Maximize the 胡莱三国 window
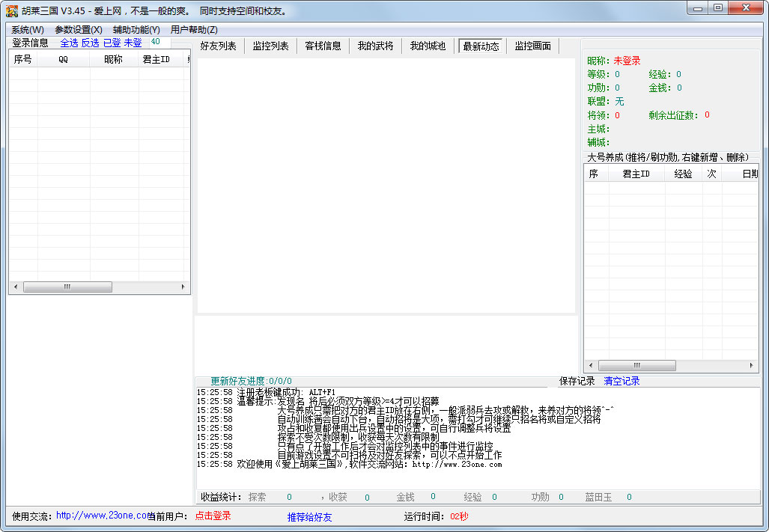 718,8
